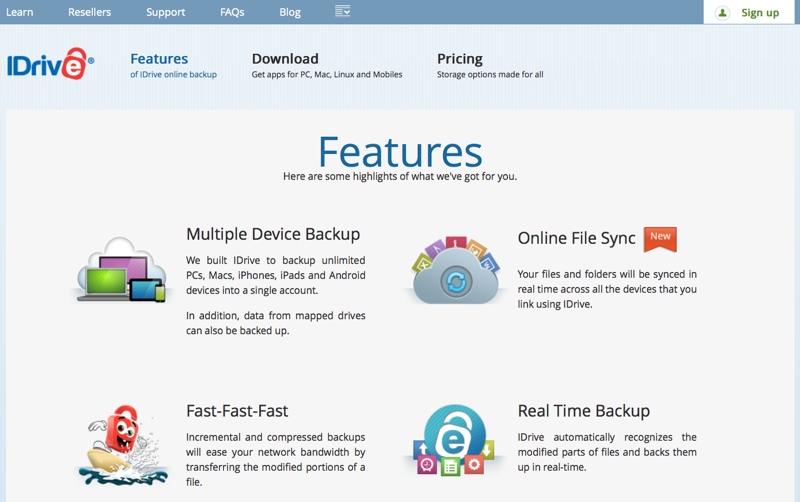Click the 'IDrive automatically recognizes' paragraph

pyautogui.click(x=607, y=452)
